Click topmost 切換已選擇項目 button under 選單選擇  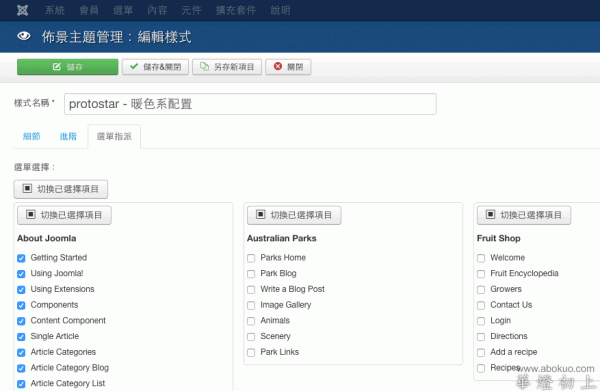click(61, 189)
